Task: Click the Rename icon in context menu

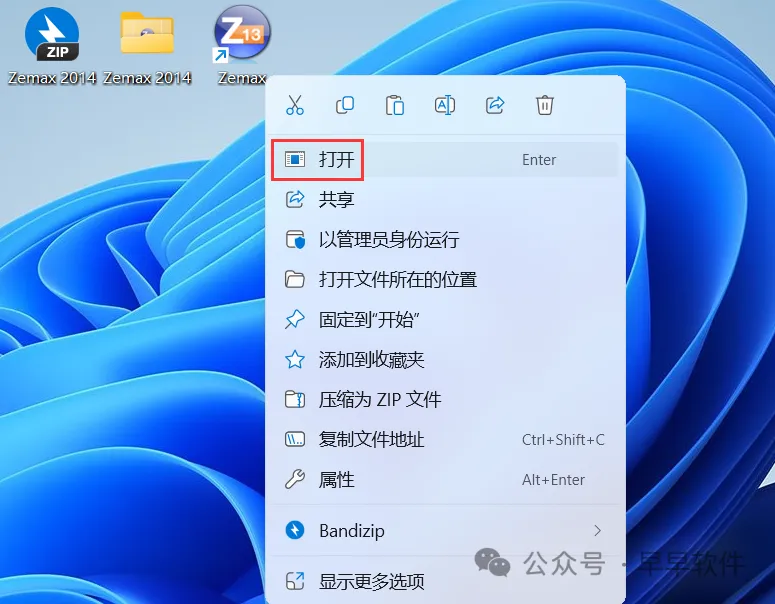Action: [445, 105]
